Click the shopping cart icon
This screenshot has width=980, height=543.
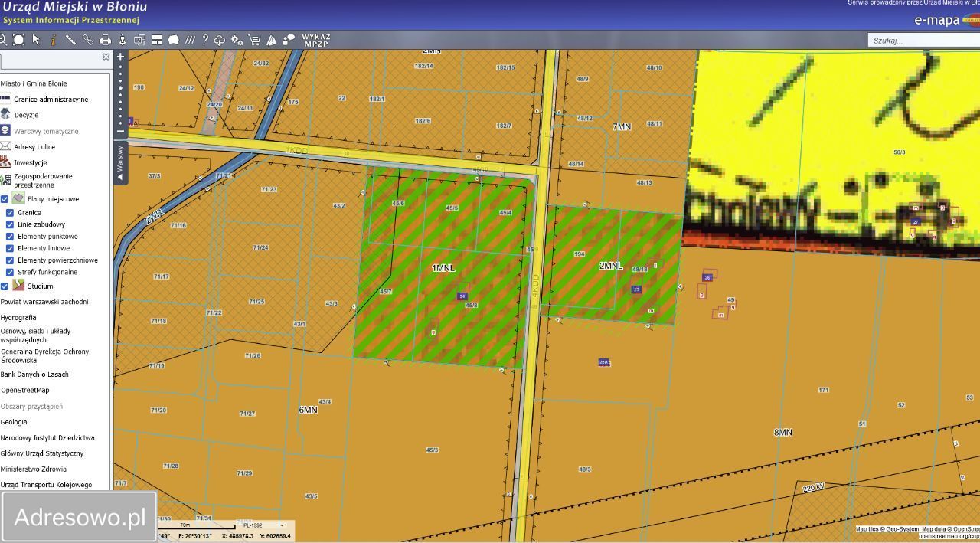tap(254, 40)
